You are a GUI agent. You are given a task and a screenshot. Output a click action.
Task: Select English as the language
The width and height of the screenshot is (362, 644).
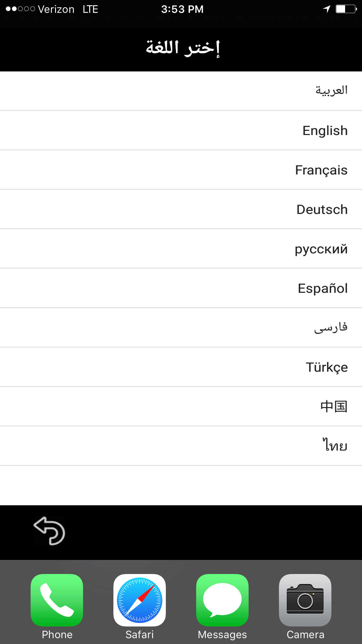tap(324, 130)
